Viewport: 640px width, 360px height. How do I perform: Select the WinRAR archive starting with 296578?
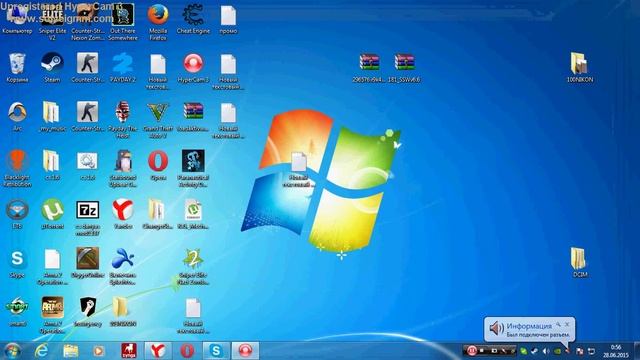(369, 67)
